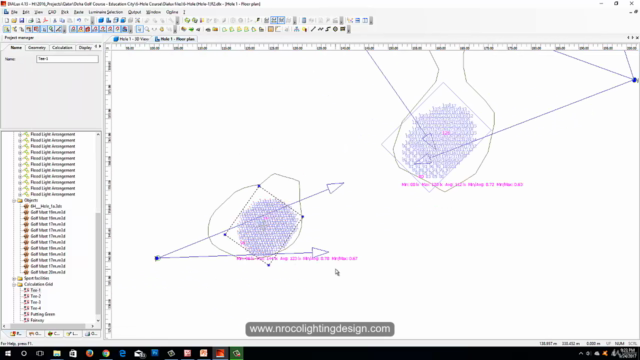Click tree panel scroll down arrow

click(98, 320)
